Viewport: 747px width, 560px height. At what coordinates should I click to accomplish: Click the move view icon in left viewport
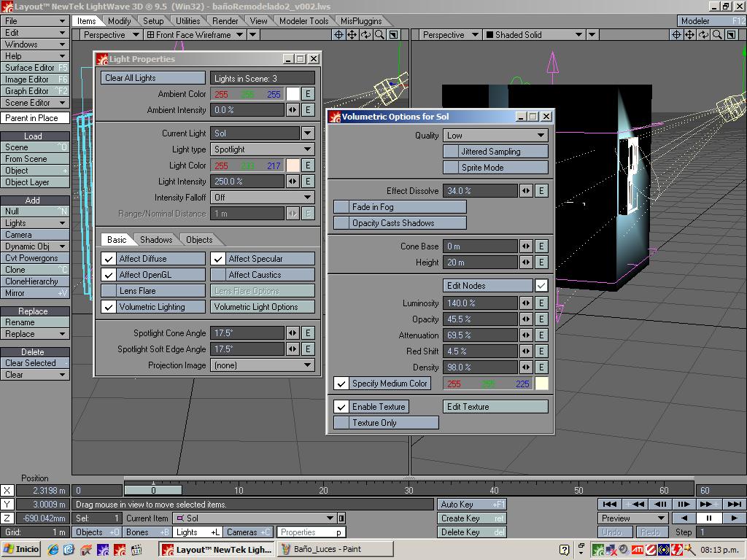(x=338, y=35)
